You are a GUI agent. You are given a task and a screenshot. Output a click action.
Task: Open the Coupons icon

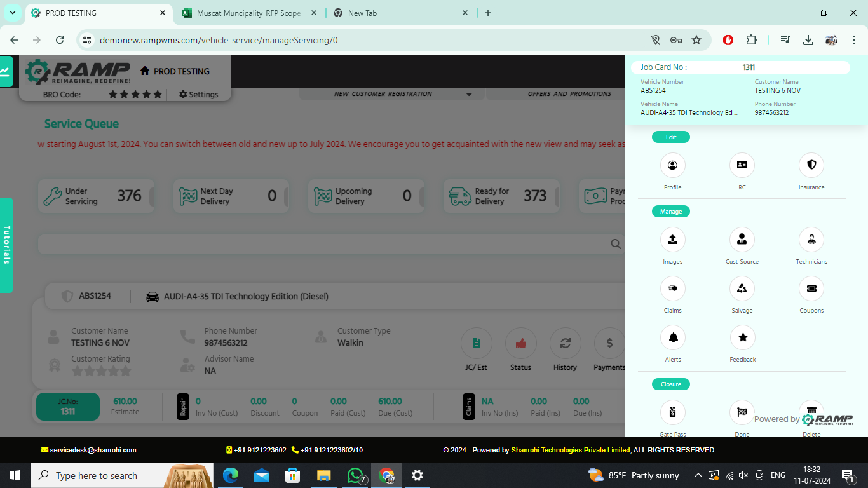click(x=811, y=289)
